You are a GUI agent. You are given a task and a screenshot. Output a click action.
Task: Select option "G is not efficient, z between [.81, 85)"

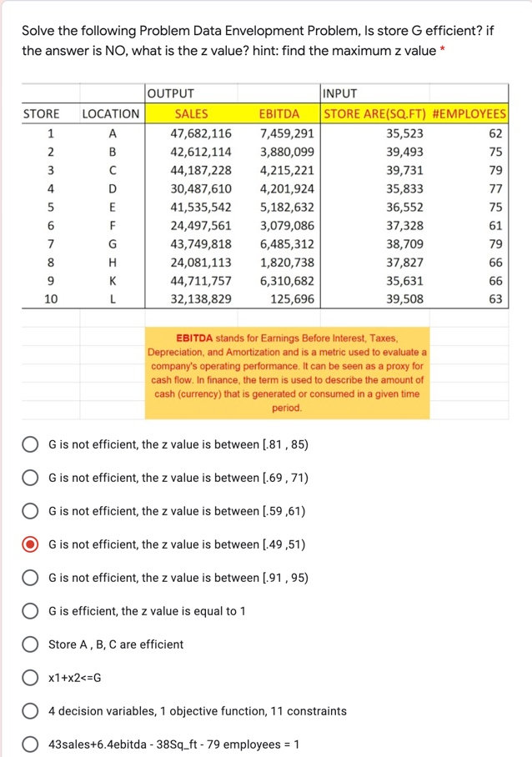[x=30, y=444]
